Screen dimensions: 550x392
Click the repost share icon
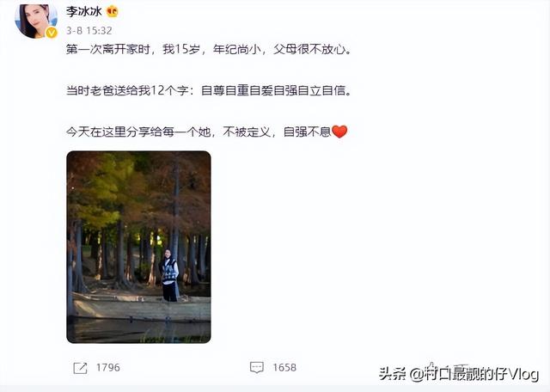point(80,368)
